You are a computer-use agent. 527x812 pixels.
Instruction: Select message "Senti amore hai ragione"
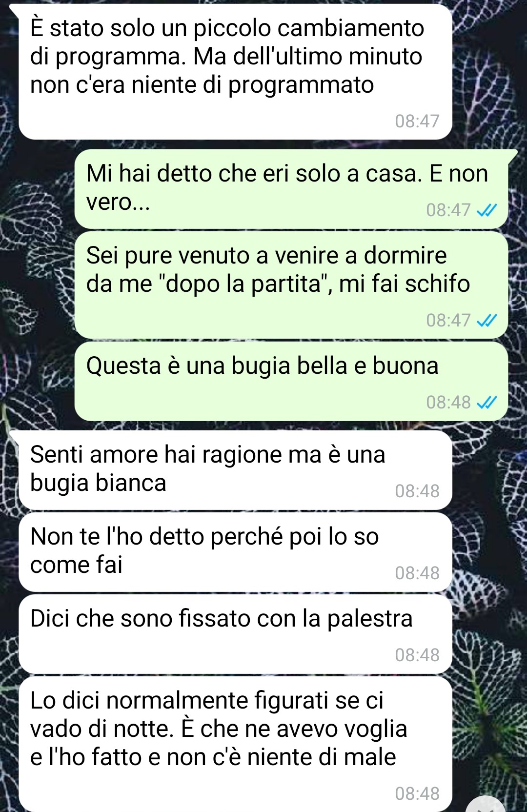pyautogui.click(x=235, y=470)
